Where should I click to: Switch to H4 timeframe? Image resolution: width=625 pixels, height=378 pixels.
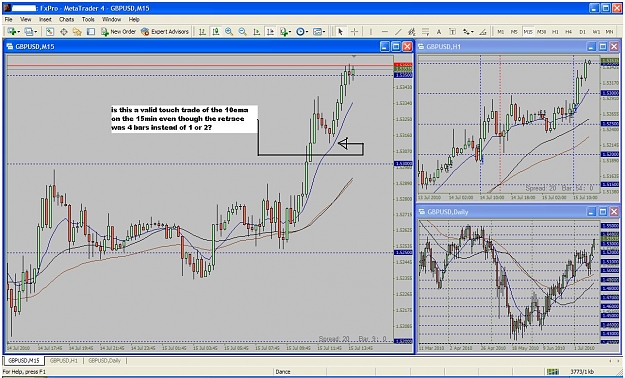pos(568,32)
